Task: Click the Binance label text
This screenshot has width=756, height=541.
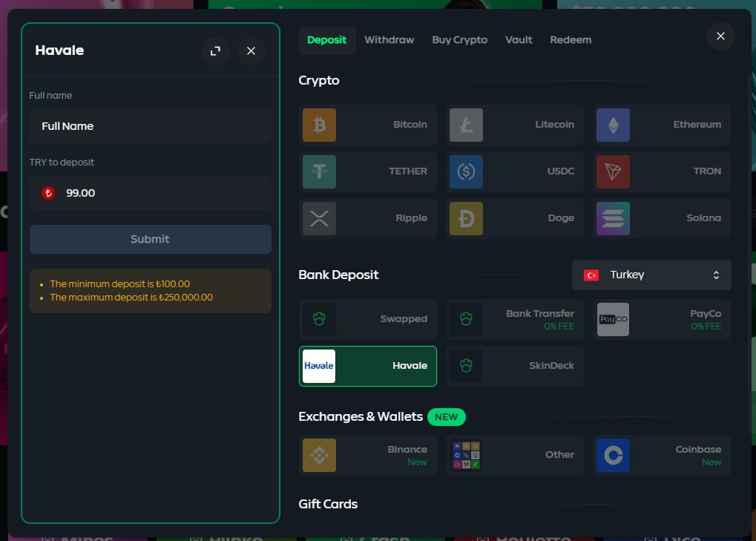Action: point(407,450)
